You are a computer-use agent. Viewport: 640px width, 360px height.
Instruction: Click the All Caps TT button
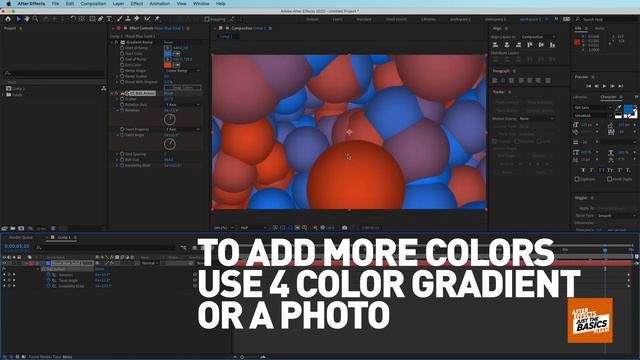pyautogui.click(x=602, y=170)
